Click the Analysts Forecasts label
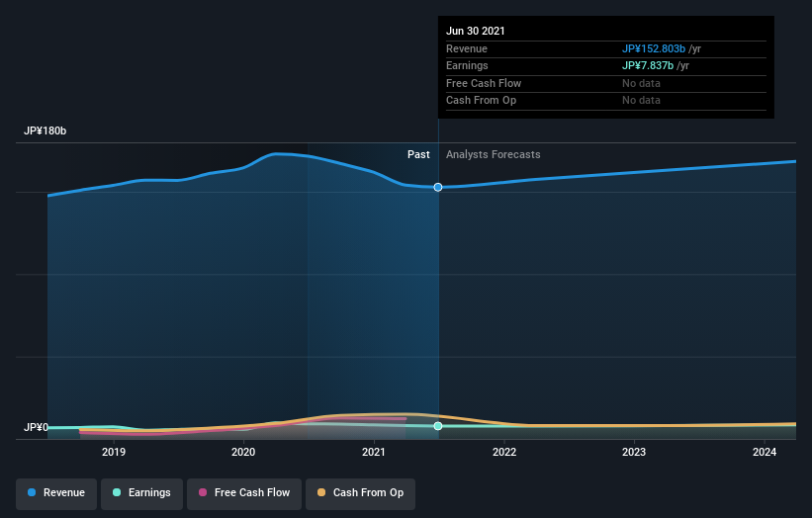The height and width of the screenshot is (518, 812). click(493, 155)
